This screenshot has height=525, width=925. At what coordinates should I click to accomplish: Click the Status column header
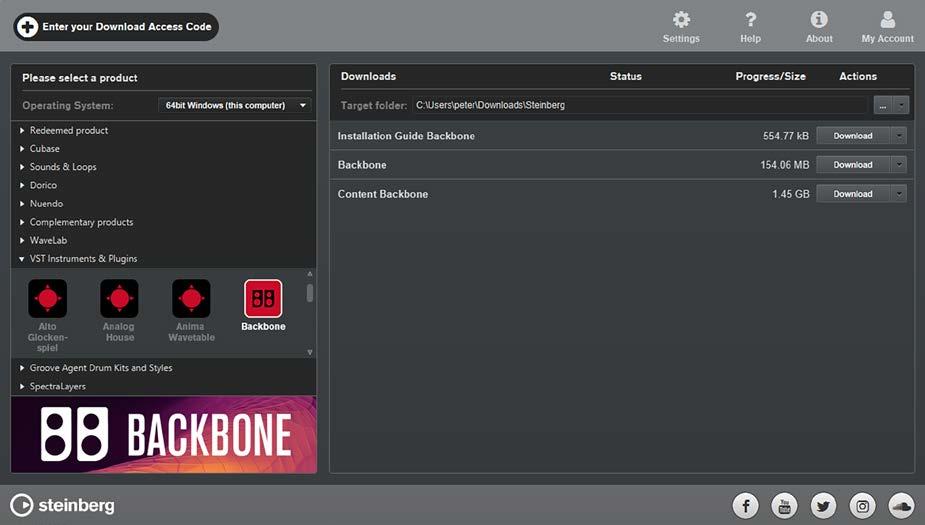click(625, 76)
